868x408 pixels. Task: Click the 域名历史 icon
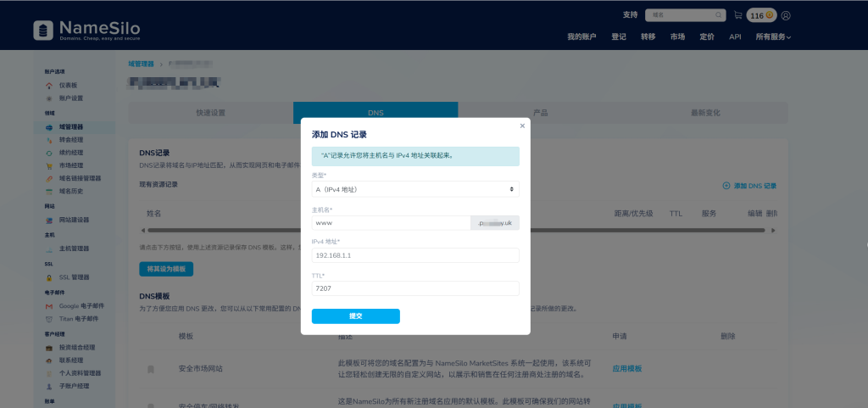click(x=49, y=191)
